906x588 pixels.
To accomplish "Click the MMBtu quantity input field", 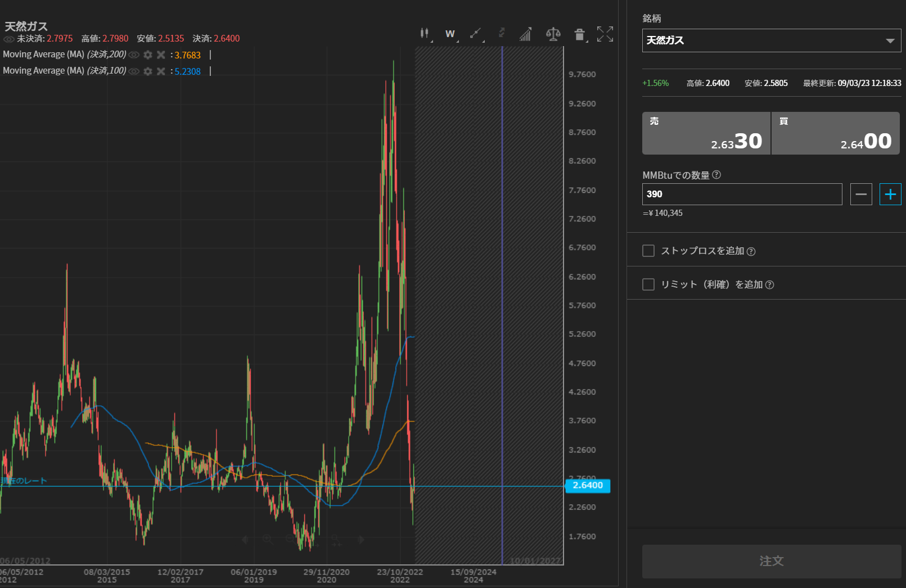I will (742, 195).
